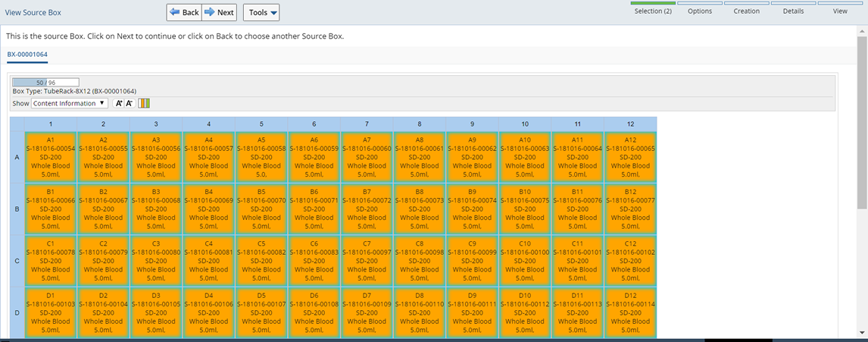
Task: Click the Details wizard step
Action: (x=793, y=8)
